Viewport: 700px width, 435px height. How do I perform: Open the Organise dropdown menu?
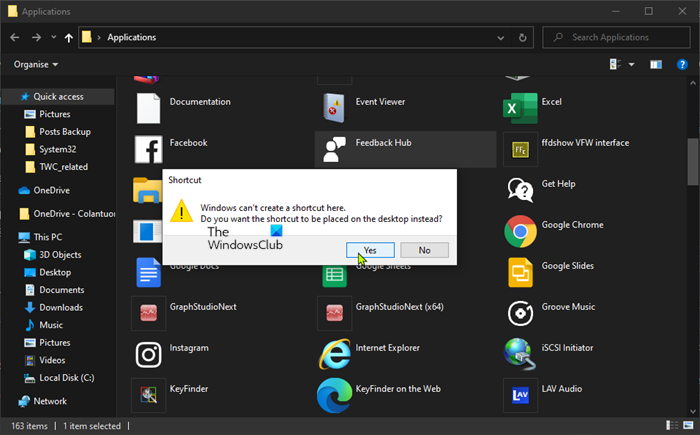36,65
